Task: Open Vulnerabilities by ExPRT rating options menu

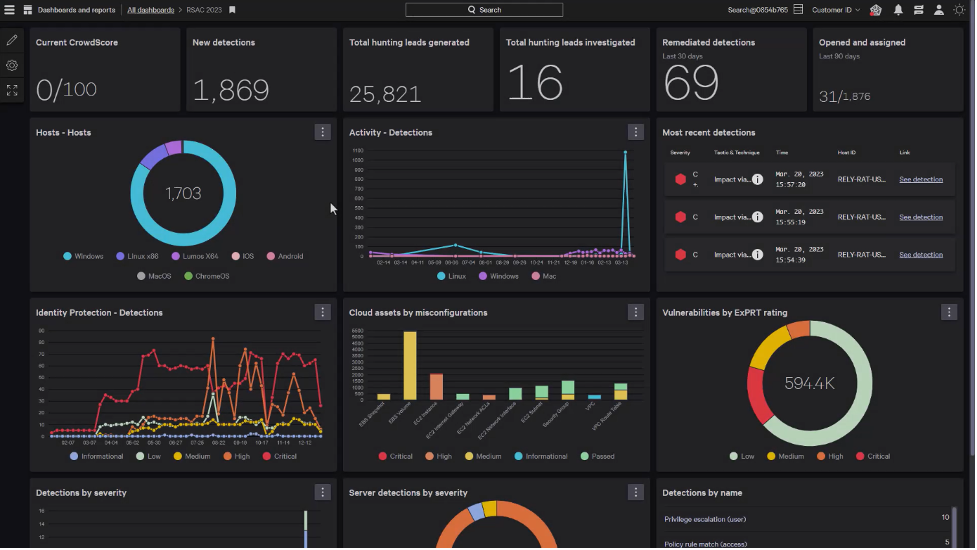Action: coord(949,312)
